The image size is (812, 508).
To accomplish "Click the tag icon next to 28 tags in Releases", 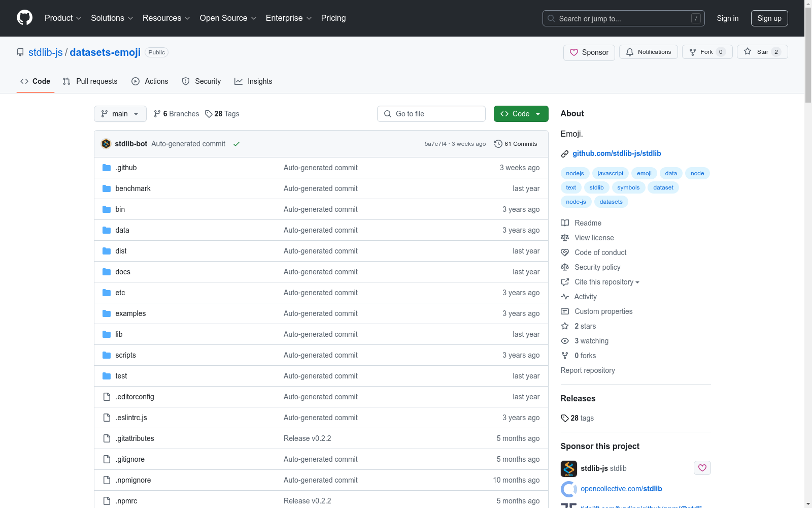I will [x=565, y=418].
